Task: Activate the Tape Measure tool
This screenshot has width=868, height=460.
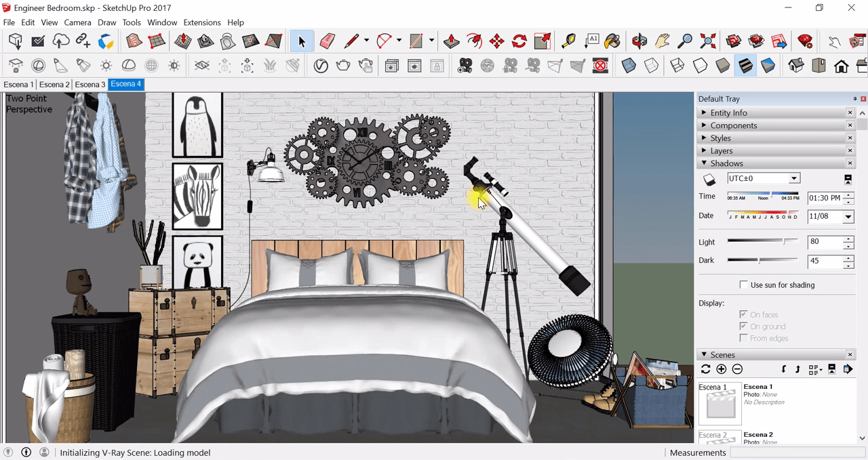Action: click(x=568, y=41)
